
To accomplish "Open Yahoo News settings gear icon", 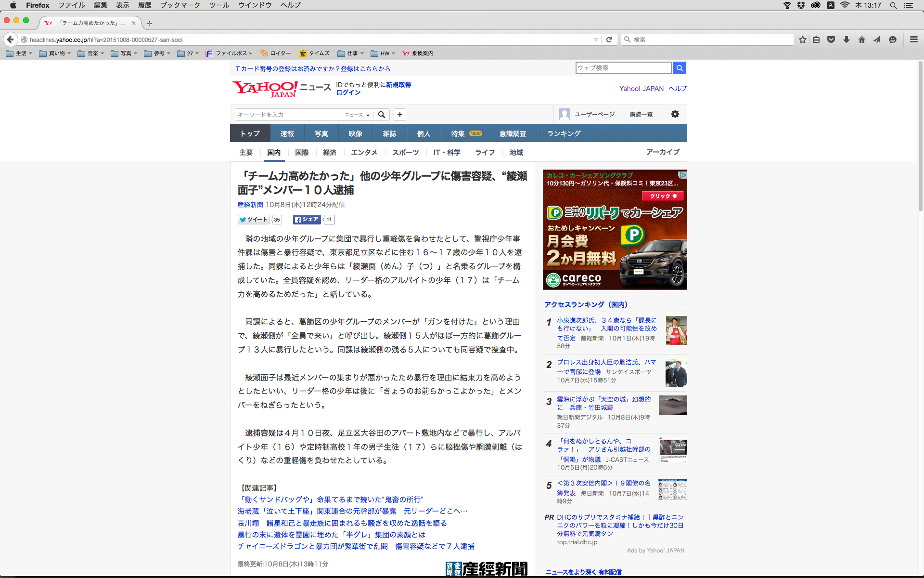I will point(675,114).
